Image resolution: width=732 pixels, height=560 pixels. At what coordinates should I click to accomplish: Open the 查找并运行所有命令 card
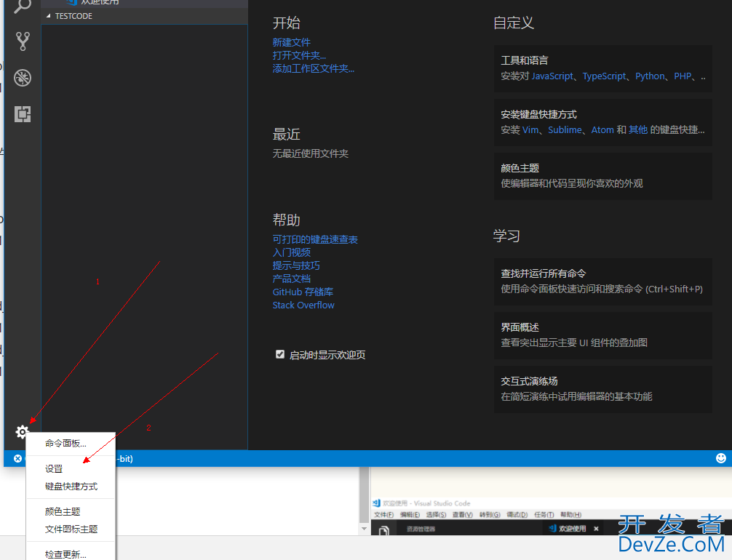(x=603, y=281)
